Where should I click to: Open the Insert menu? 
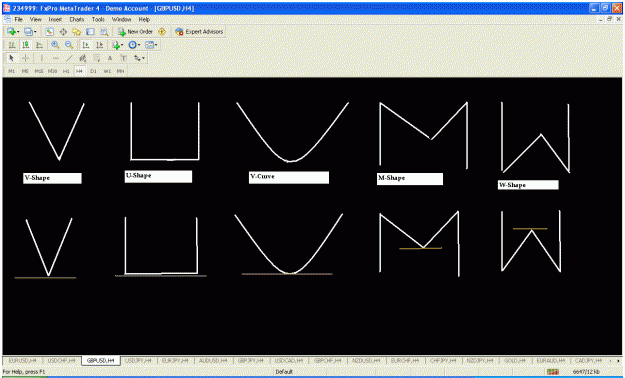(x=55, y=19)
